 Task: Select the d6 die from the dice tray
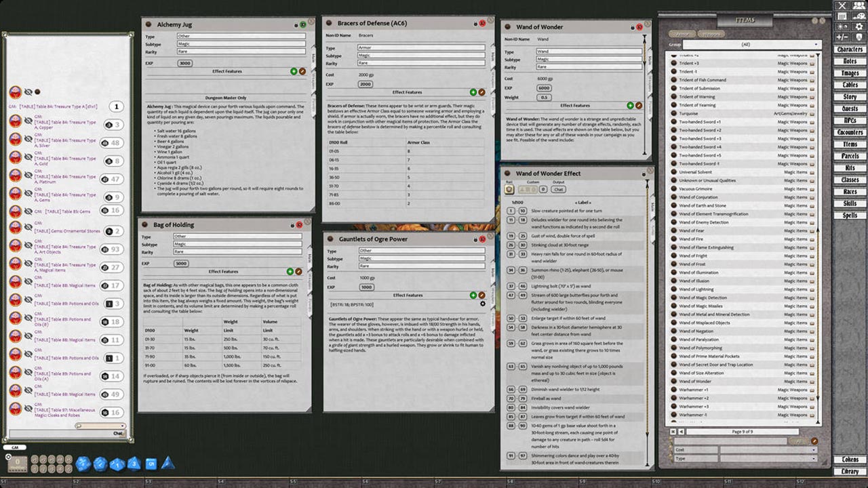click(150, 464)
